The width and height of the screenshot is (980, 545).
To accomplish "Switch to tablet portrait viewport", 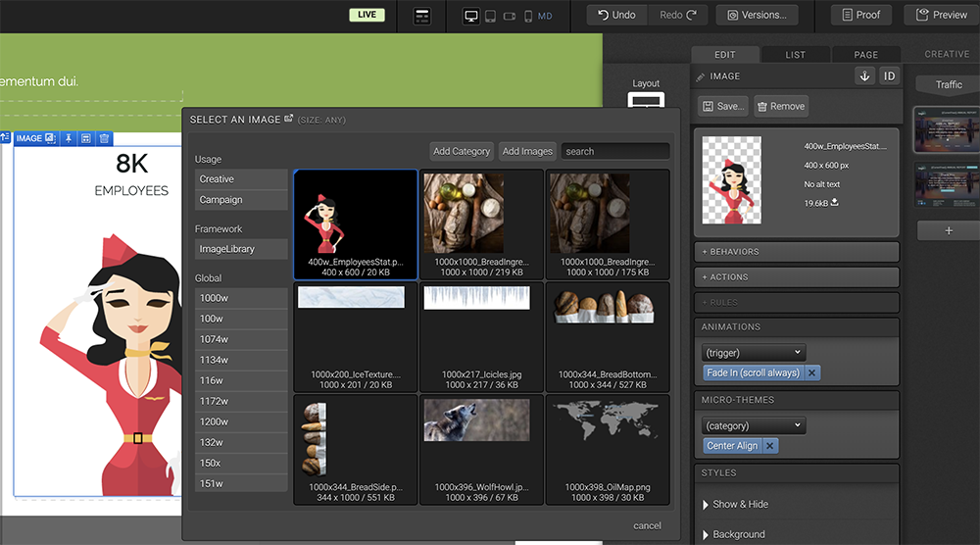I will click(x=491, y=17).
